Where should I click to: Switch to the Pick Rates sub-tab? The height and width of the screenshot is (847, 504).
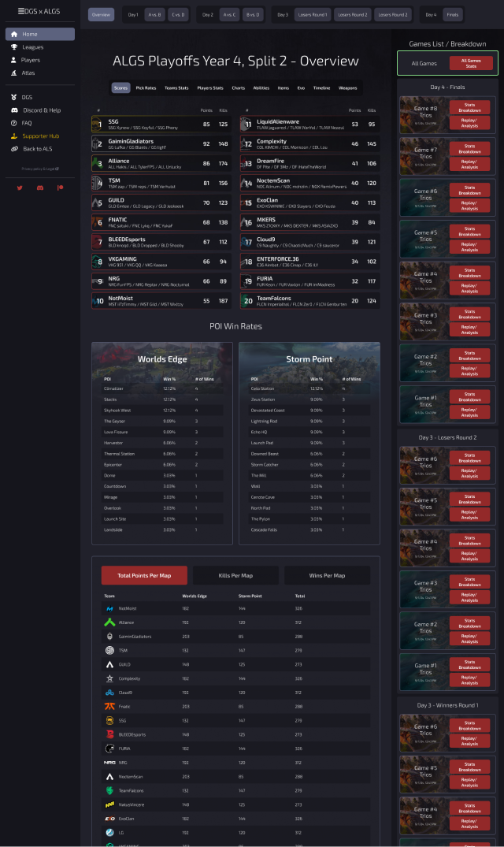point(146,87)
